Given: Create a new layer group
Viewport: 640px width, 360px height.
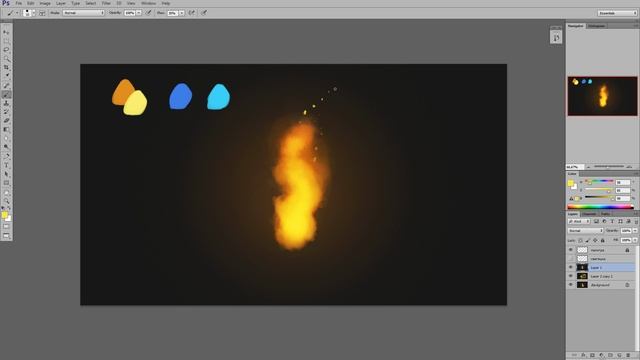Looking at the screenshot, I should [x=610, y=356].
